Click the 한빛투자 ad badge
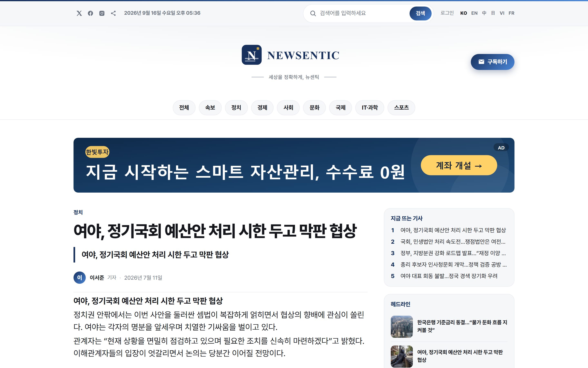Image resolution: width=588 pixels, height=368 pixels. click(x=97, y=152)
